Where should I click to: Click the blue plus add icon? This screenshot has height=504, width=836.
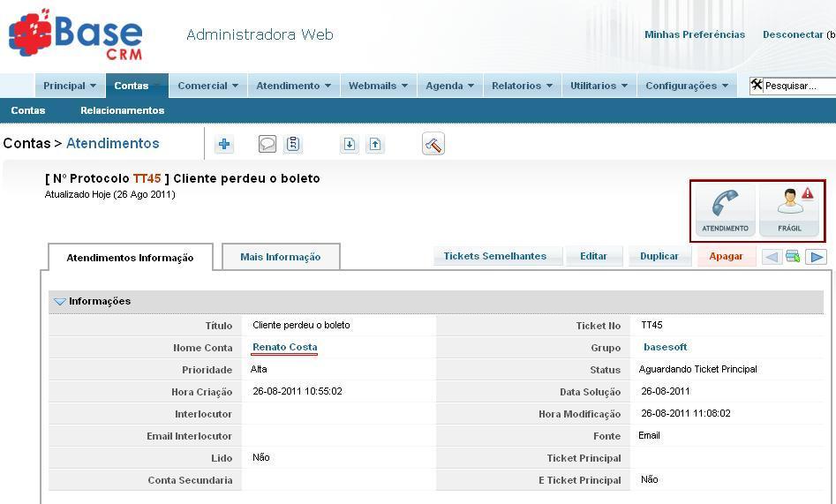224,145
